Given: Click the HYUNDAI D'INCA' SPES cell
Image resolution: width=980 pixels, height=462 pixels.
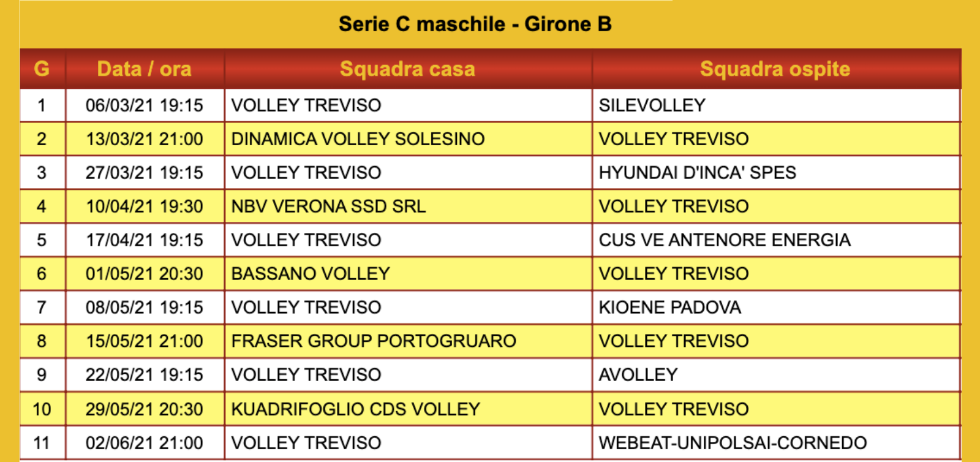Looking at the screenshot, I should coord(697,173).
